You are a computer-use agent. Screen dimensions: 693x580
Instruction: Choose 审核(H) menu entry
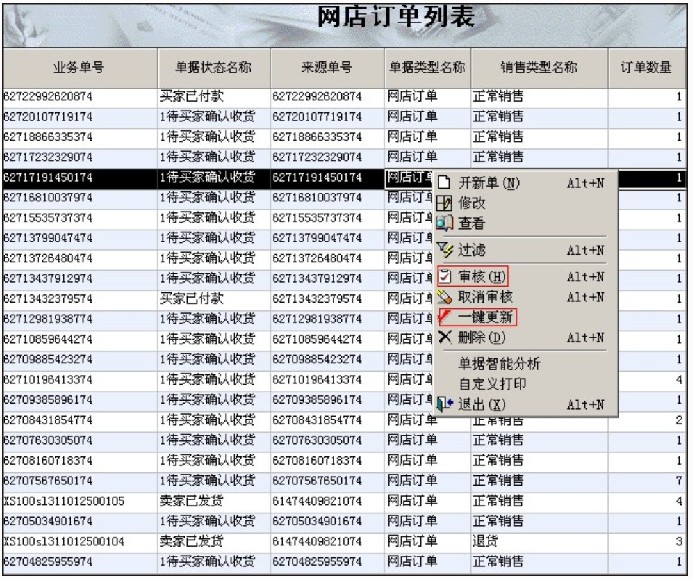click(525, 277)
